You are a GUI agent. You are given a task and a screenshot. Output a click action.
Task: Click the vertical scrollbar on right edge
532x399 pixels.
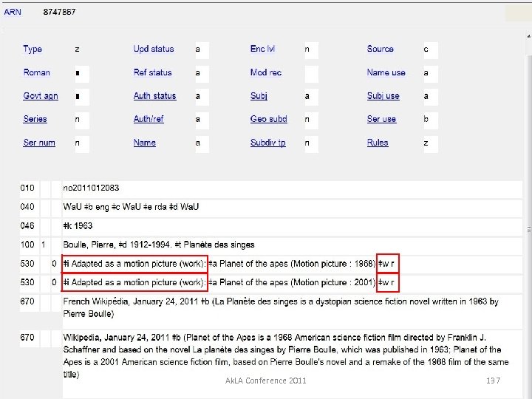(x=528, y=222)
